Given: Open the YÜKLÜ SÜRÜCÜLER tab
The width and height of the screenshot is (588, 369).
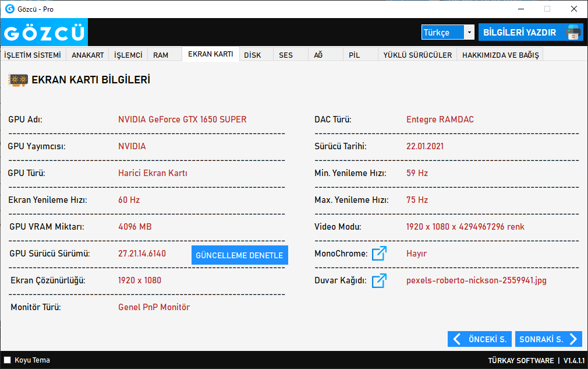Looking at the screenshot, I should point(417,55).
